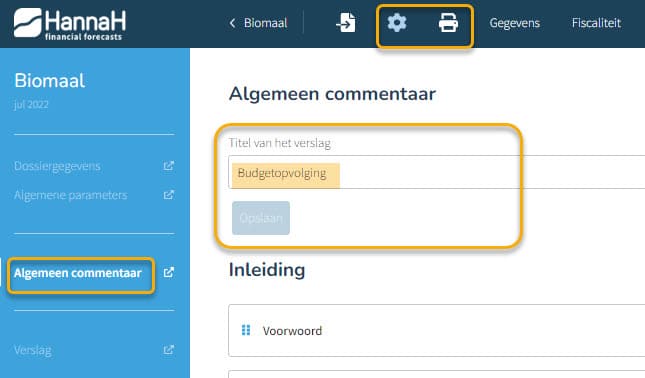
Task: Click the Titel van het verslag field
Action: (436, 172)
